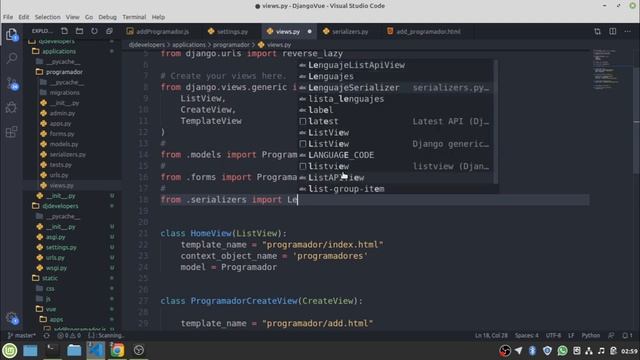Collapse the static folder in Explorer

(x=50, y=278)
